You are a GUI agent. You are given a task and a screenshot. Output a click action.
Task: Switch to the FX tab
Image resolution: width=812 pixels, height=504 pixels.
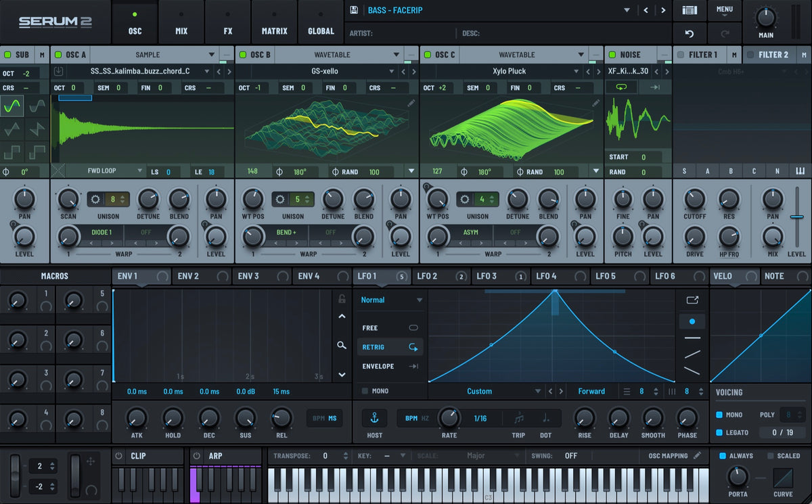228,22
